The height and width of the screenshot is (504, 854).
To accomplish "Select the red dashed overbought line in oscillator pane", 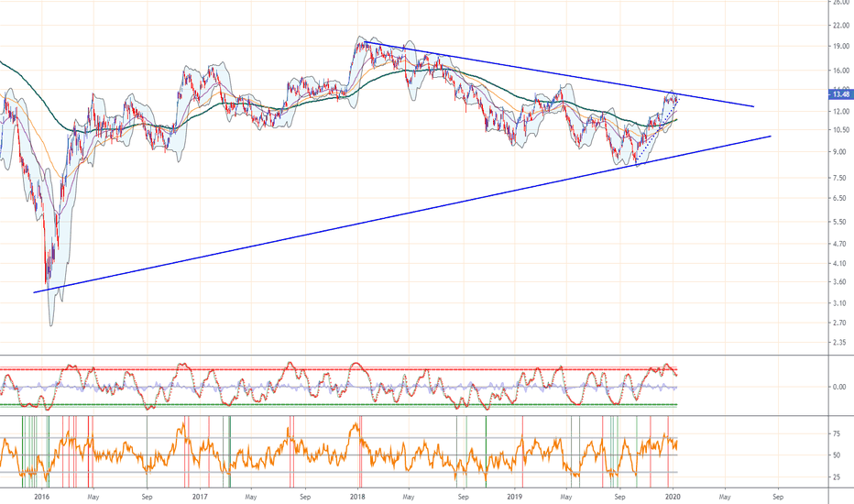I will [x=338, y=369].
